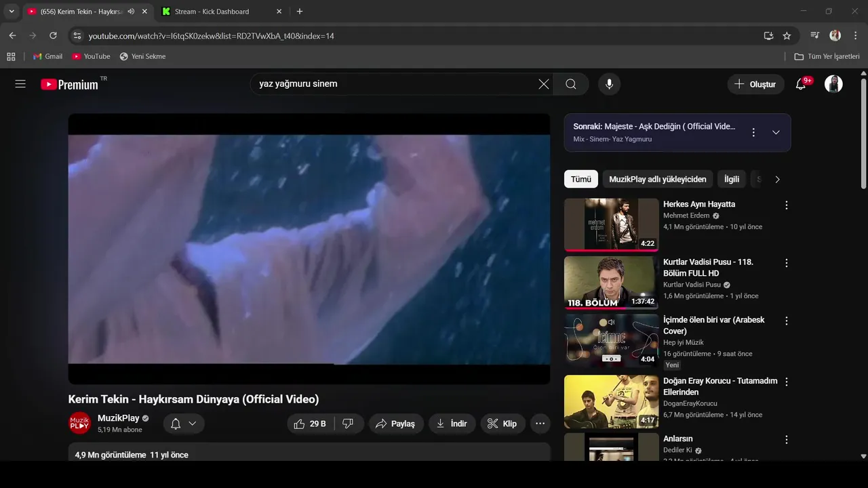Like the video with thumbs-up 29 B

(x=311, y=424)
